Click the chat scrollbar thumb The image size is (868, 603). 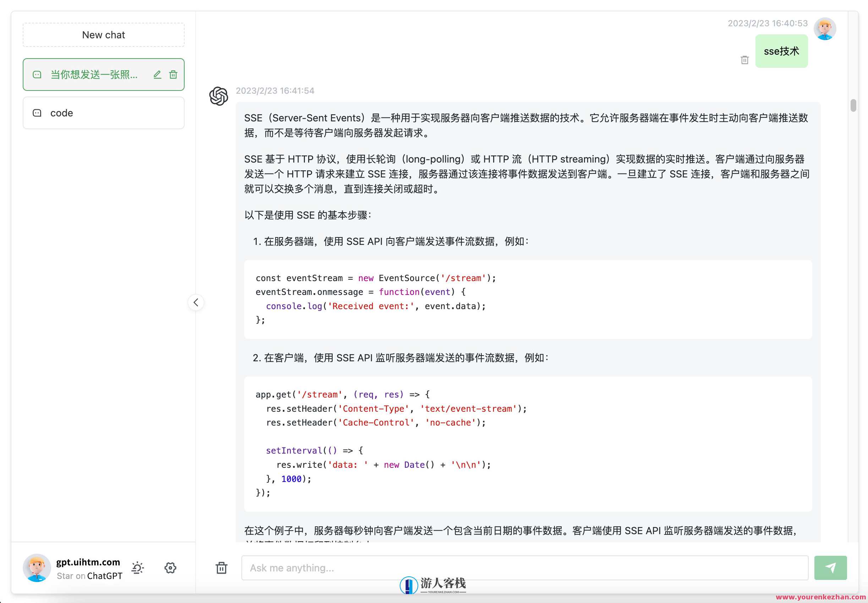pos(853,105)
